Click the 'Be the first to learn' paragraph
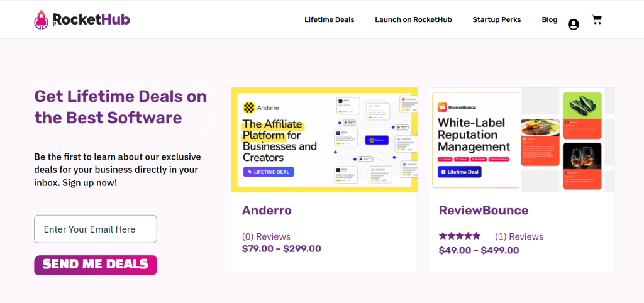This screenshot has width=644, height=303. pos(118,170)
